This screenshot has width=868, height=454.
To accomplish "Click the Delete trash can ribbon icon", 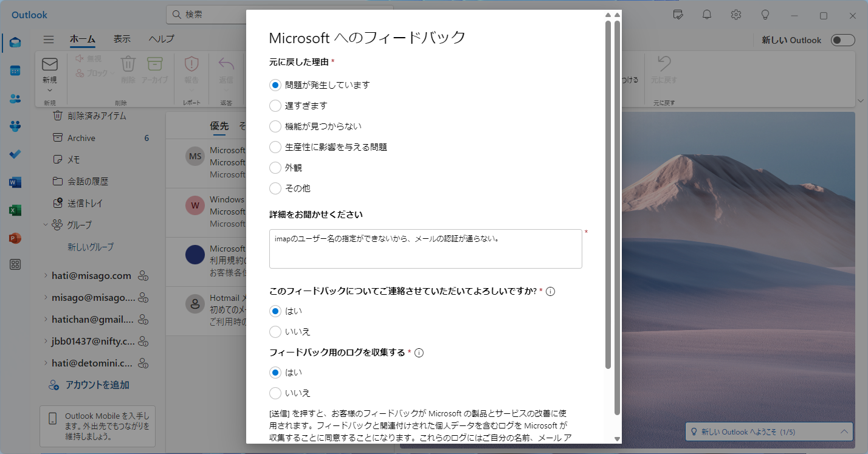I will coord(128,64).
